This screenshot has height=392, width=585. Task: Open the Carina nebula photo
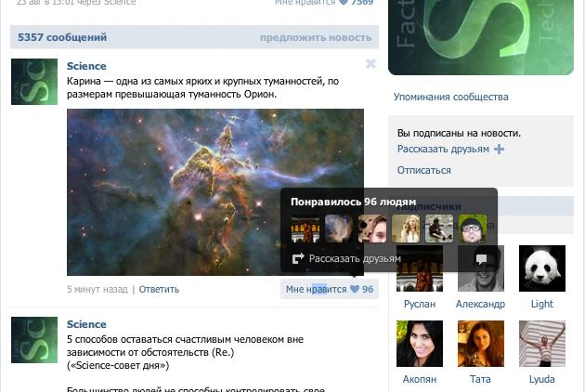(215, 192)
